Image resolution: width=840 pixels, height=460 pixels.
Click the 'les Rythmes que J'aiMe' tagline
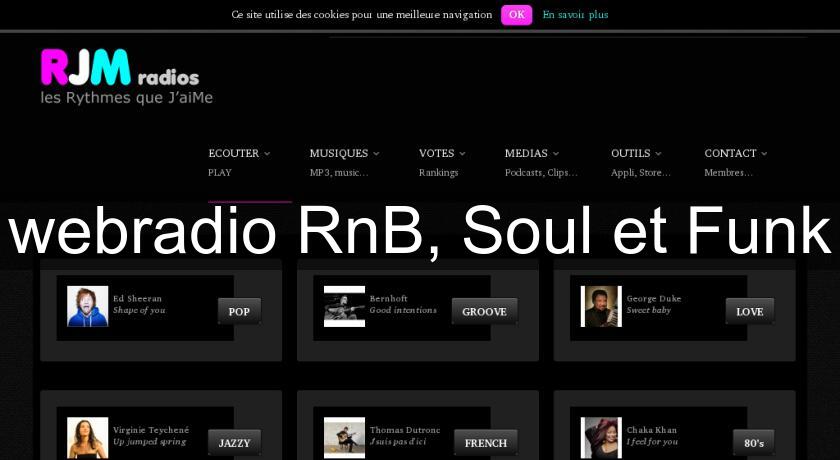click(x=126, y=98)
